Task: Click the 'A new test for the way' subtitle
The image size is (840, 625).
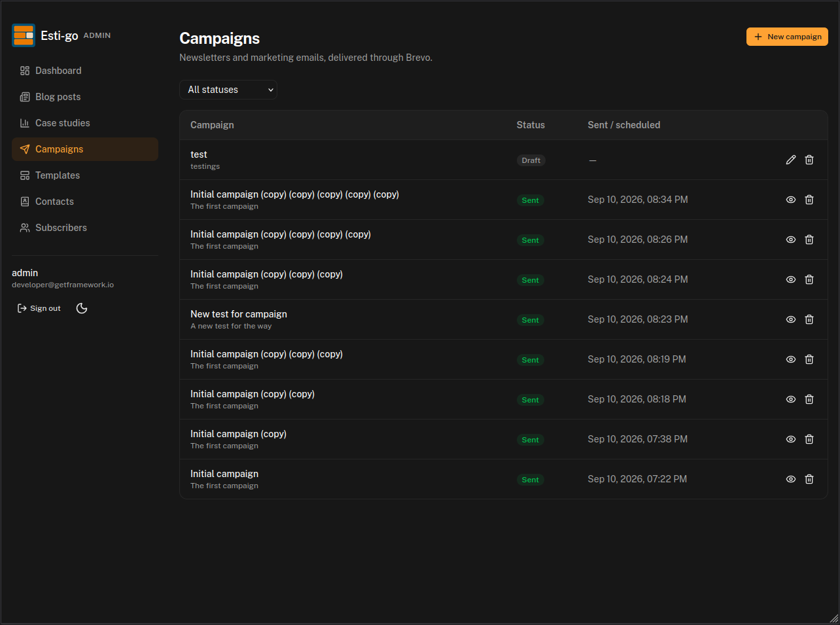Action: [x=231, y=326]
